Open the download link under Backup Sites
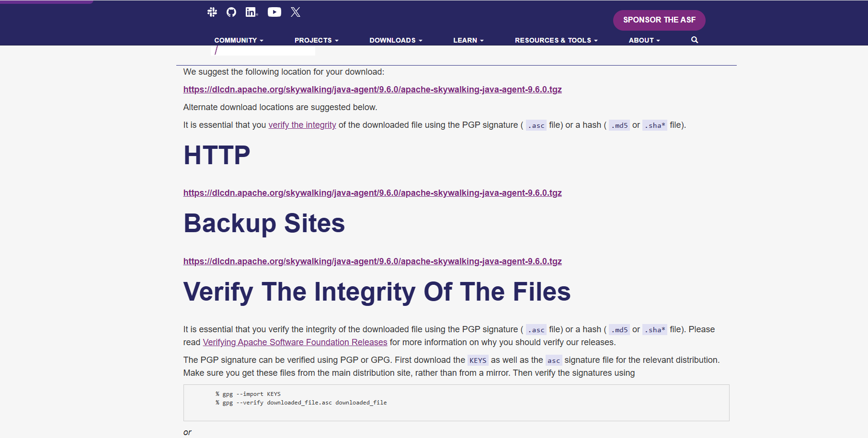Screen dimensions: 868x438 372,261
